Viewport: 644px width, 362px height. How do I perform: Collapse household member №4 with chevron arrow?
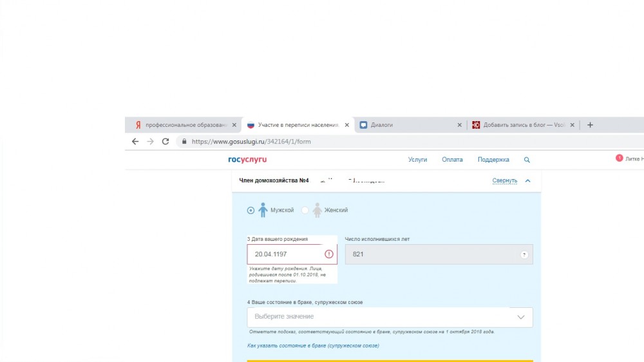(x=528, y=181)
